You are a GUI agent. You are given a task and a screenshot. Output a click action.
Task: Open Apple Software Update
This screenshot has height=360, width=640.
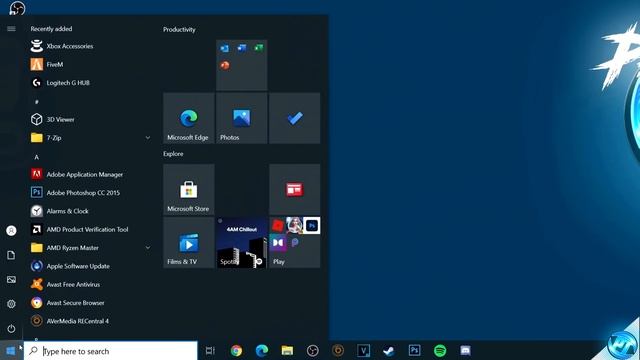coord(90,266)
